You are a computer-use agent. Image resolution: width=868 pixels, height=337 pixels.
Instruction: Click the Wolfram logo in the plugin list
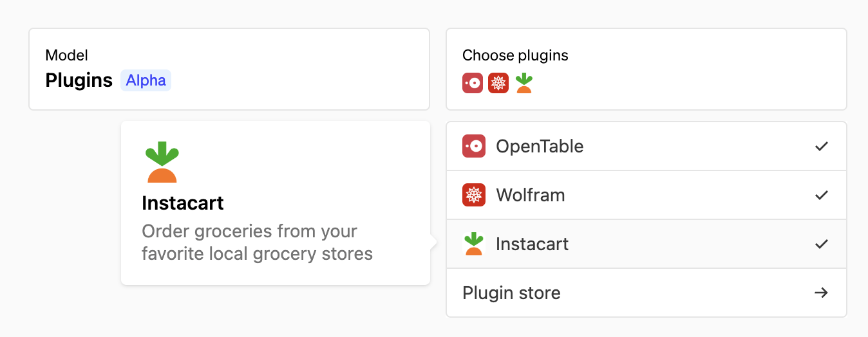(x=473, y=195)
